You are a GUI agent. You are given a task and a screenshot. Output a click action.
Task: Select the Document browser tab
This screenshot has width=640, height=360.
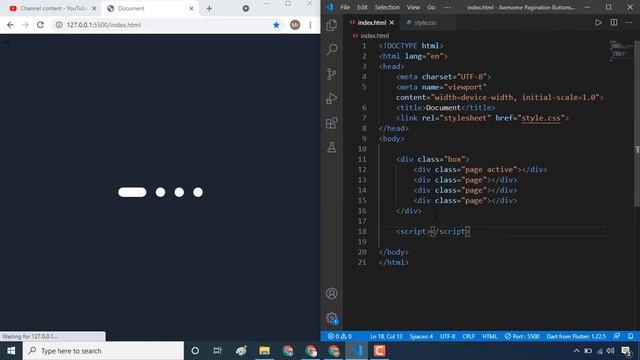(x=149, y=8)
